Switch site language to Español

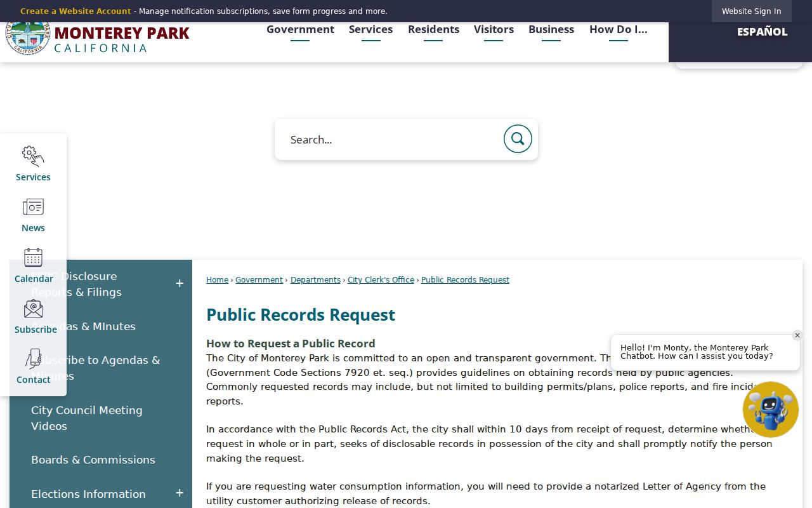(x=762, y=32)
